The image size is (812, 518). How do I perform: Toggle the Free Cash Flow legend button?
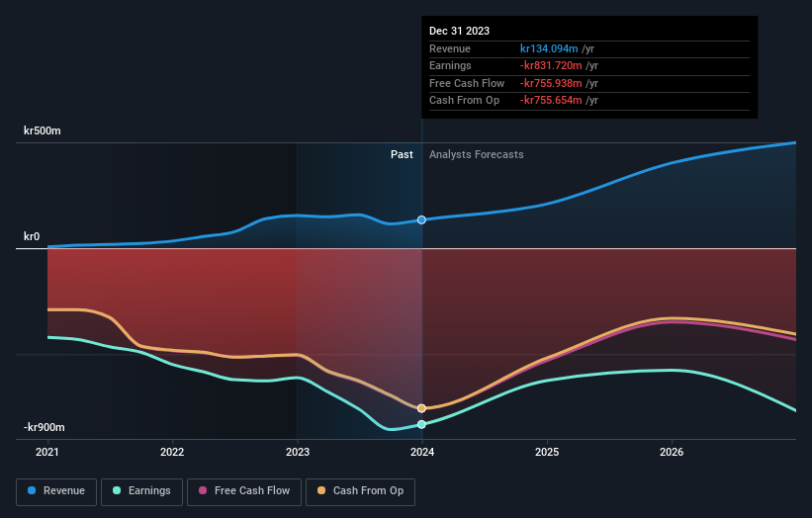[244, 491]
